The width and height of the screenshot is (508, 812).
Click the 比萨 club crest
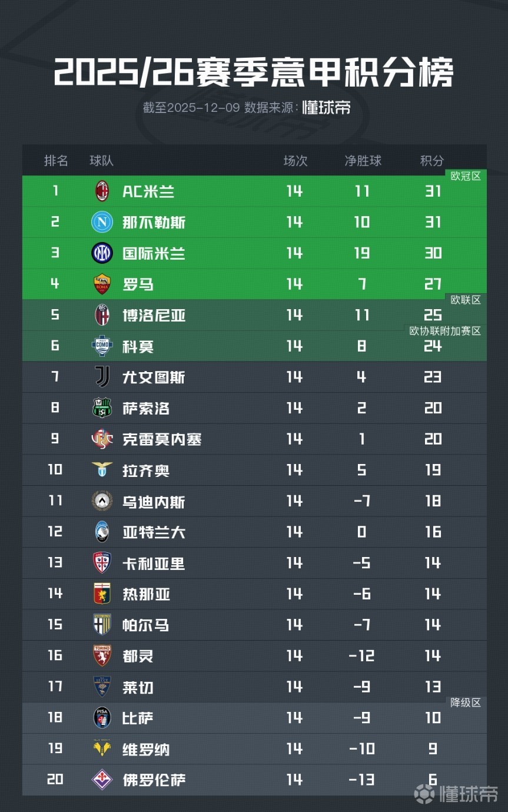(102, 718)
